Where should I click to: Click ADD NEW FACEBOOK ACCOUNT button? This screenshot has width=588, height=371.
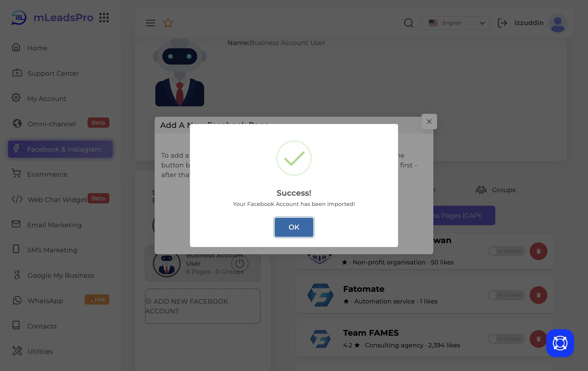tap(203, 306)
